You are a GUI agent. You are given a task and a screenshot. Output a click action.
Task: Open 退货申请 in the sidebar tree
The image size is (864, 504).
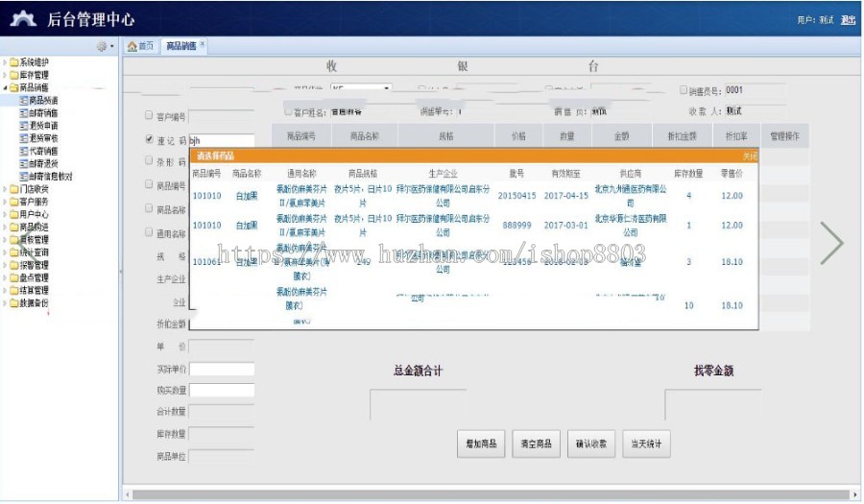click(x=43, y=126)
